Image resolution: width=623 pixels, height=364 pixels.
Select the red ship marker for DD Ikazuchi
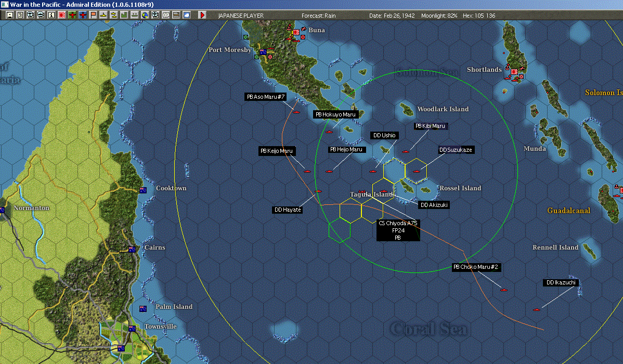click(537, 309)
